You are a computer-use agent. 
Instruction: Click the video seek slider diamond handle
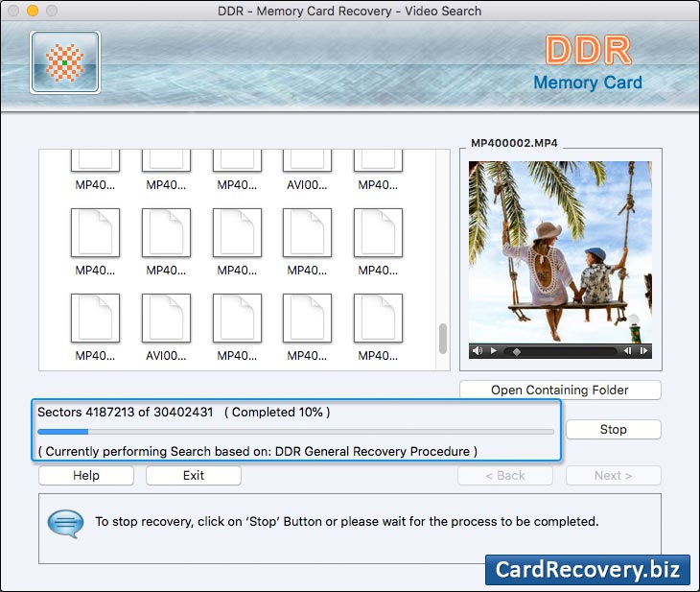(x=517, y=351)
